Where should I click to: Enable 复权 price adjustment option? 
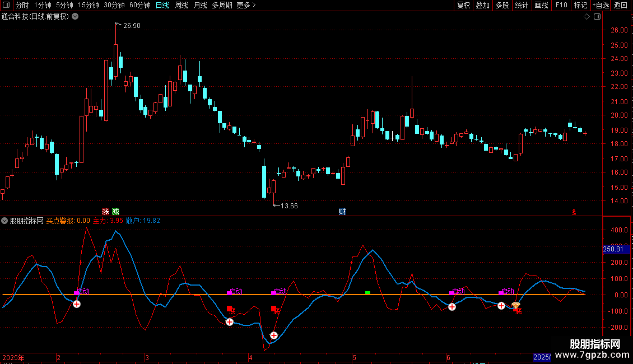(x=463, y=5)
